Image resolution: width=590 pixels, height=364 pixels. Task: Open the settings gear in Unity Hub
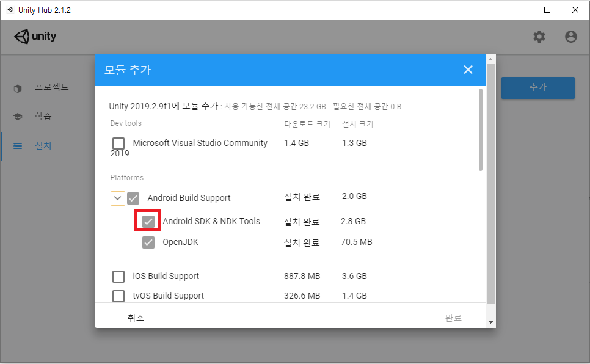click(x=539, y=37)
